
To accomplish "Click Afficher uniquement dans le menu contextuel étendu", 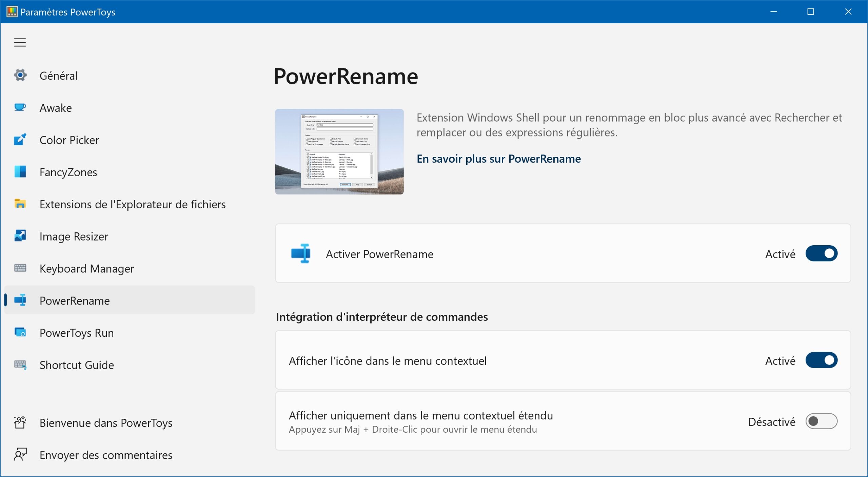I will click(x=421, y=415).
